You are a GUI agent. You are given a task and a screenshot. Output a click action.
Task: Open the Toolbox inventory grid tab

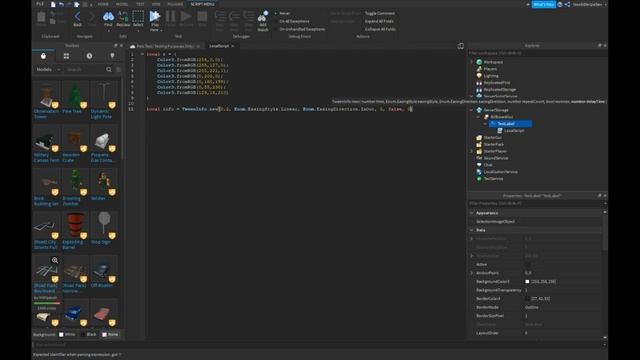pyautogui.click(x=66, y=56)
